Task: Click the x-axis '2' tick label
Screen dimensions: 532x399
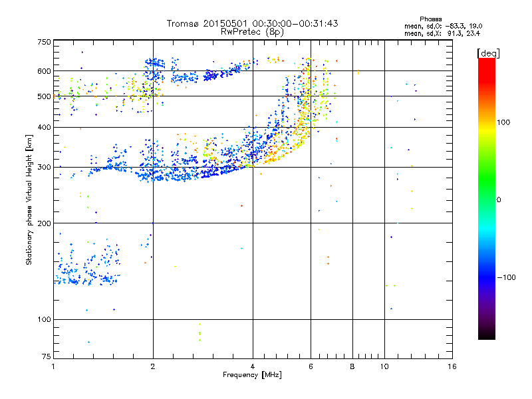Action: tap(153, 366)
